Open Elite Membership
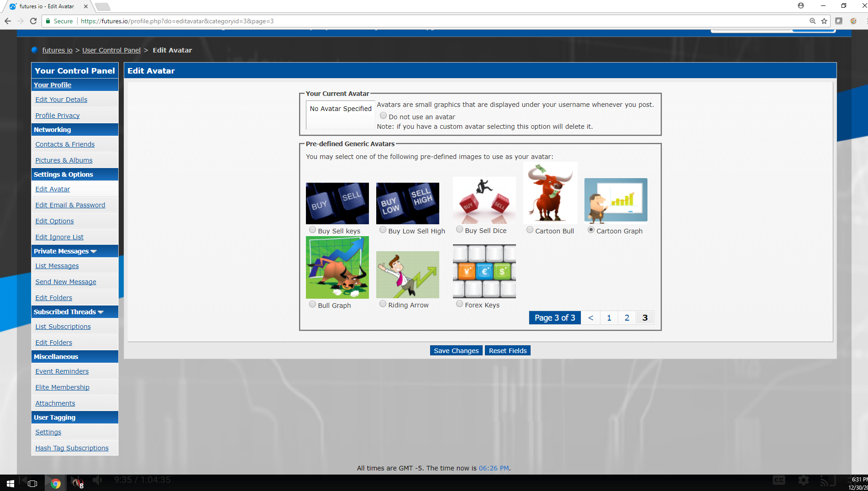The width and height of the screenshot is (868, 491). point(63,387)
